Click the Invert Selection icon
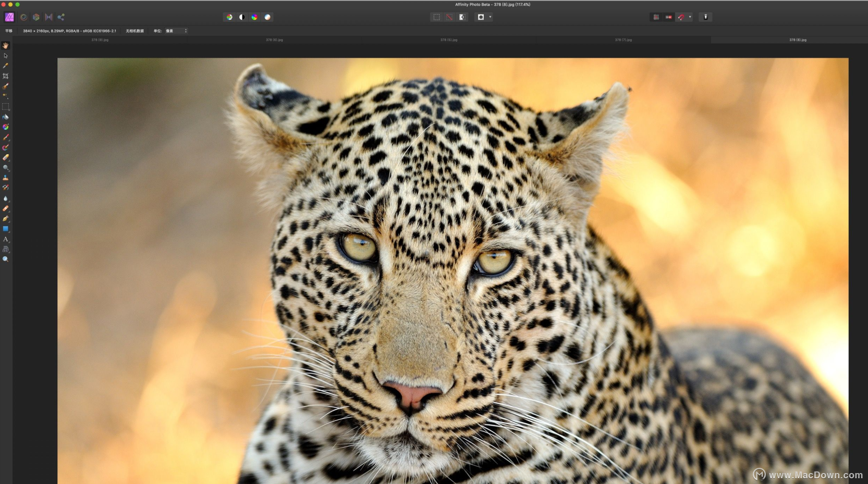Viewport: 868px width, 484px height. coord(462,17)
